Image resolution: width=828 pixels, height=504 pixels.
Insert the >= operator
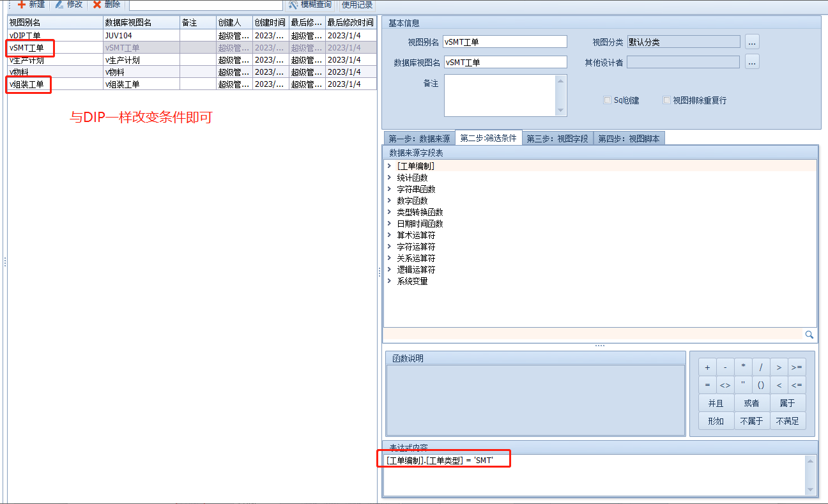click(796, 367)
